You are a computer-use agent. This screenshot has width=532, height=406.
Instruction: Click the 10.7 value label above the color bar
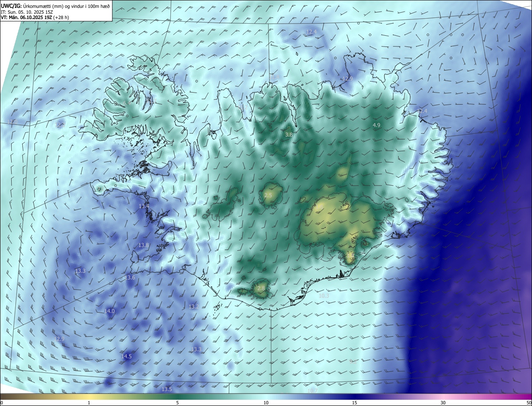tap(313, 391)
